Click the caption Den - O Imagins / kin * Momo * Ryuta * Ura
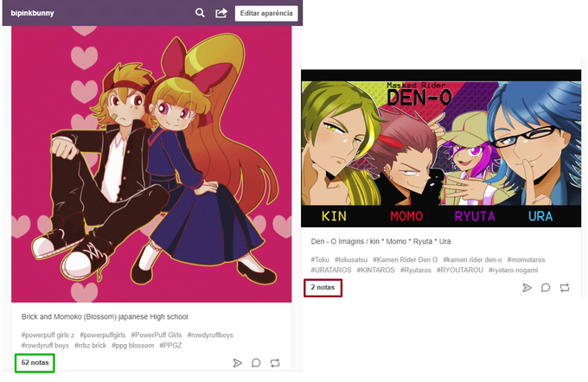This screenshot has height=382, width=588. 380,241
